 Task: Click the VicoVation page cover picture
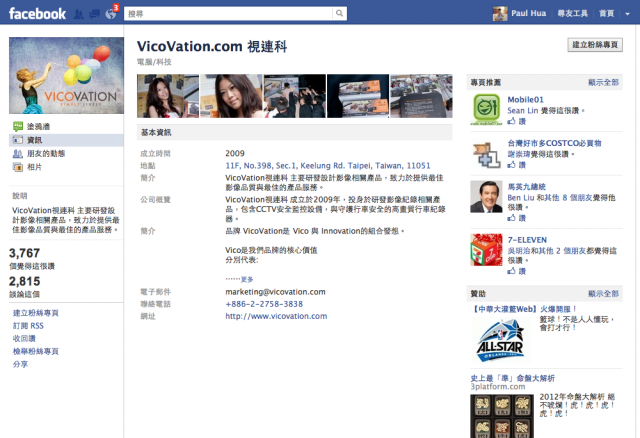pos(66,76)
